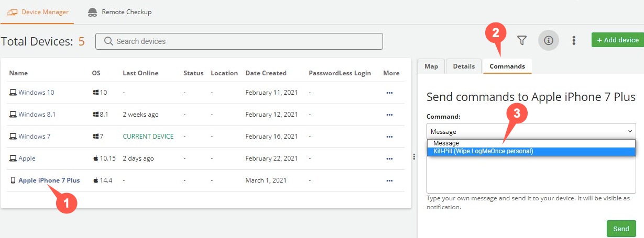Click the Apple logo next to 14.4
This screenshot has width=644, height=238.
click(96, 180)
